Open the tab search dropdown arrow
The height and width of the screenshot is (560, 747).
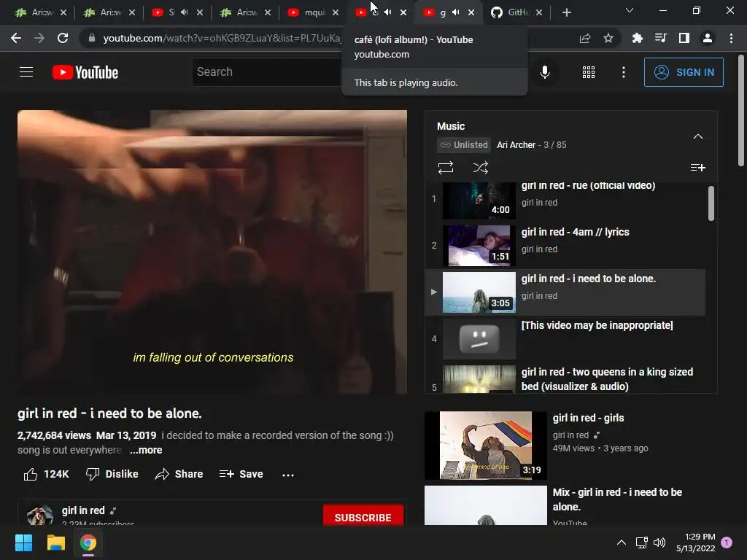tap(630, 10)
